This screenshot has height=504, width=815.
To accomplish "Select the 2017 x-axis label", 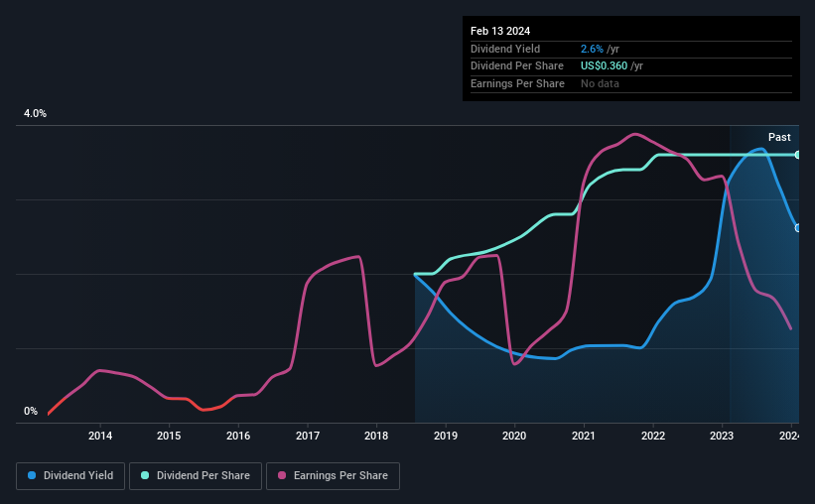I will (308, 436).
